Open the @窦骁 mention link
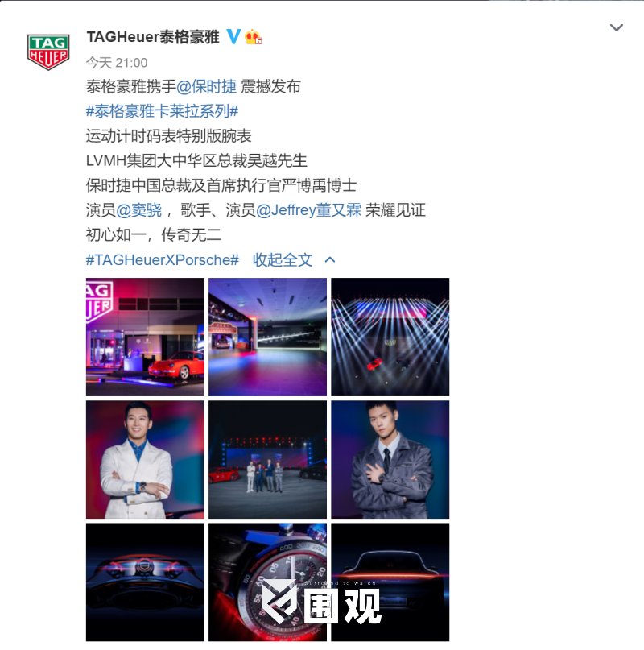Image resolution: width=644 pixels, height=650 pixels. pyautogui.click(x=138, y=210)
